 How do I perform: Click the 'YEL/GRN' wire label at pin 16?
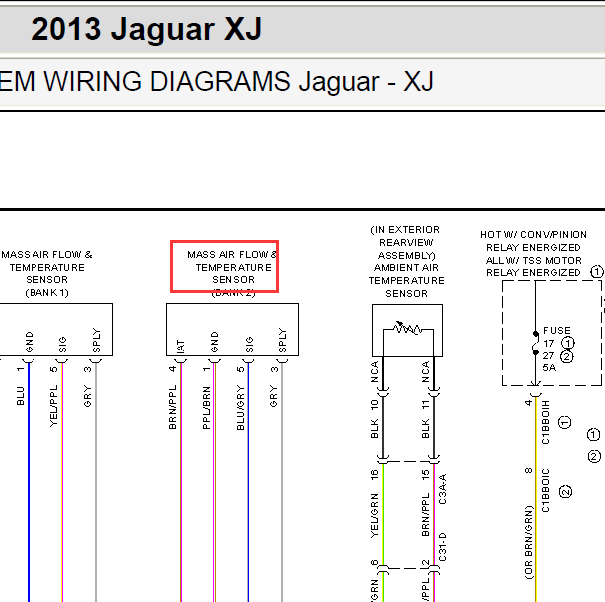pos(374,516)
